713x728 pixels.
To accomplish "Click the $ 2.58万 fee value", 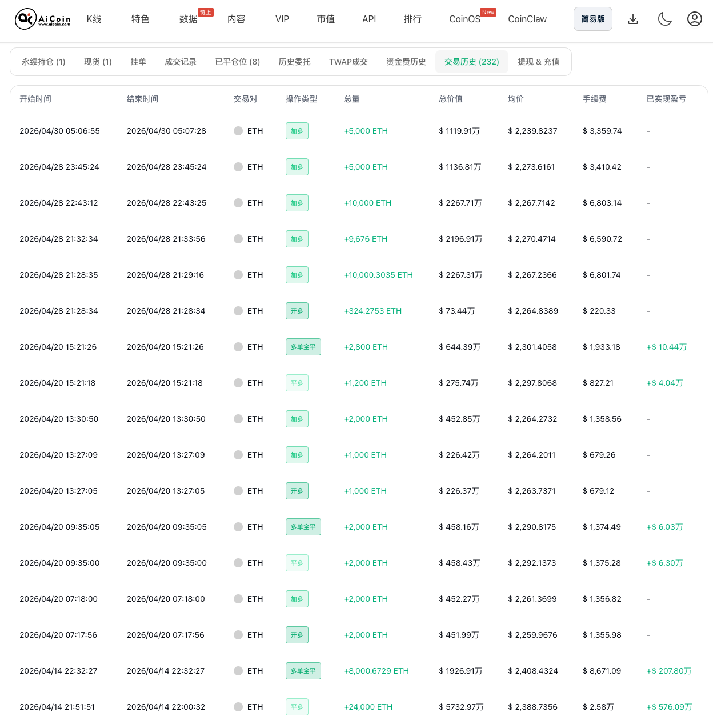I will 598,707.
